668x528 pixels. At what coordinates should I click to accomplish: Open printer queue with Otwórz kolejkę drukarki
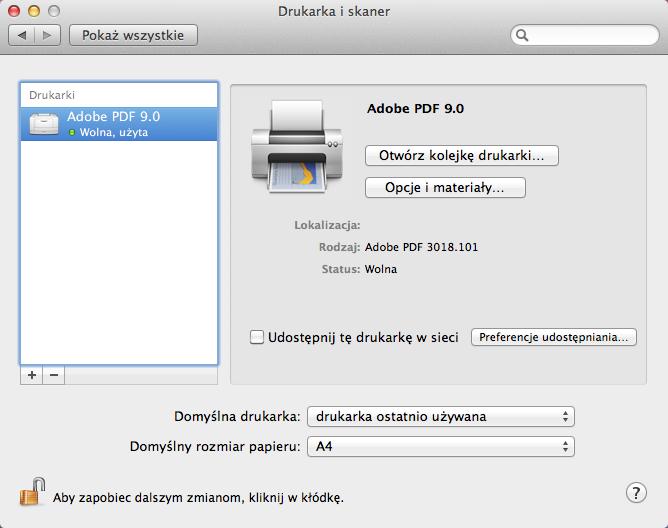[x=462, y=156]
